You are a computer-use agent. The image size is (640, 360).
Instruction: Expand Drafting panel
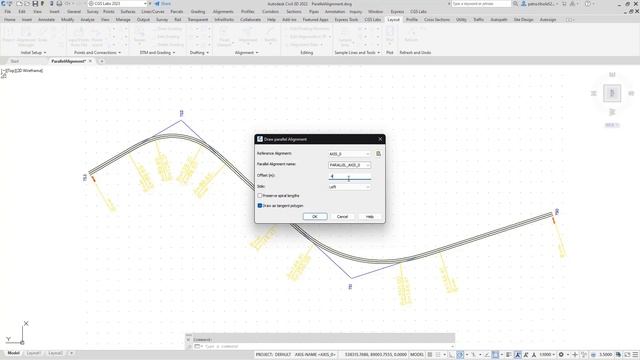[x=199, y=53]
